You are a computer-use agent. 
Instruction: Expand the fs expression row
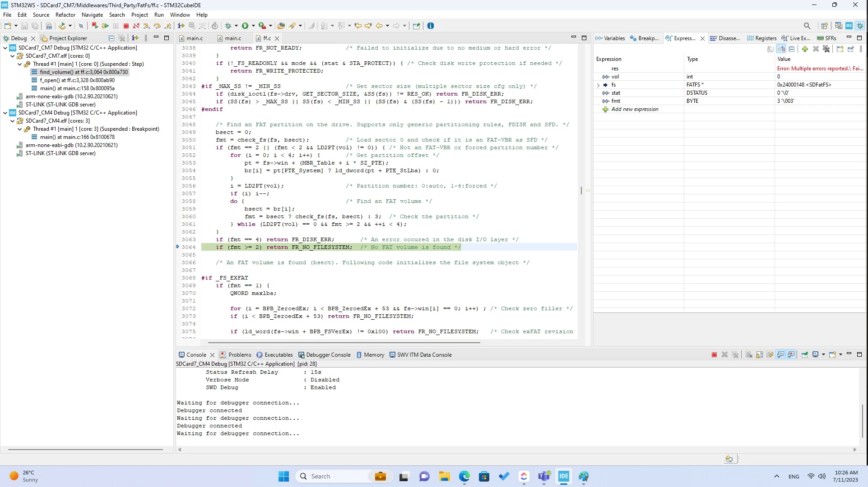(599, 85)
